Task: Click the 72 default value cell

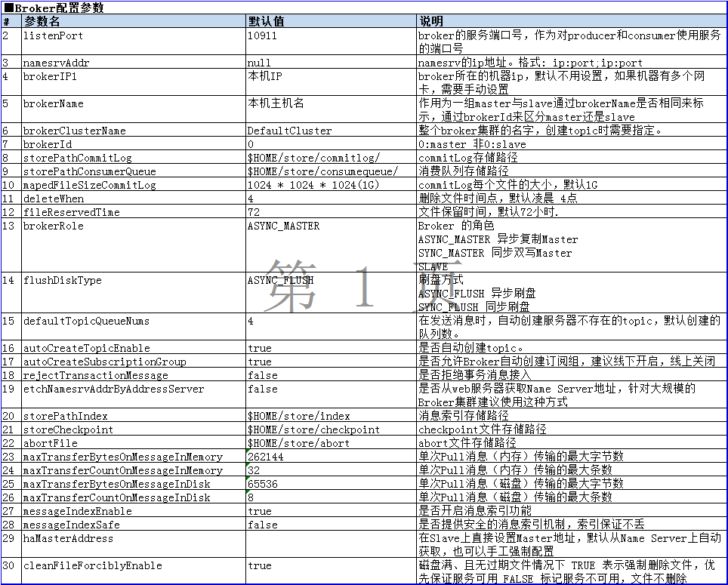Action: tap(331, 211)
